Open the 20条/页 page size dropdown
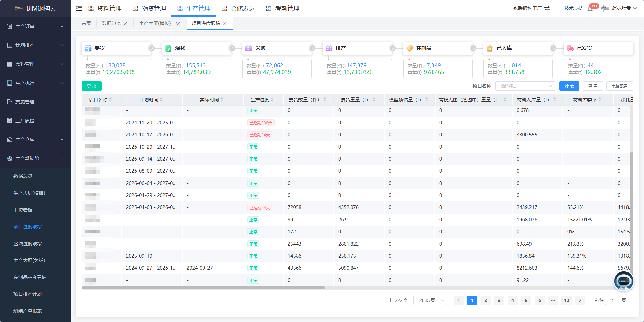The height and width of the screenshot is (322, 644). pos(430,300)
